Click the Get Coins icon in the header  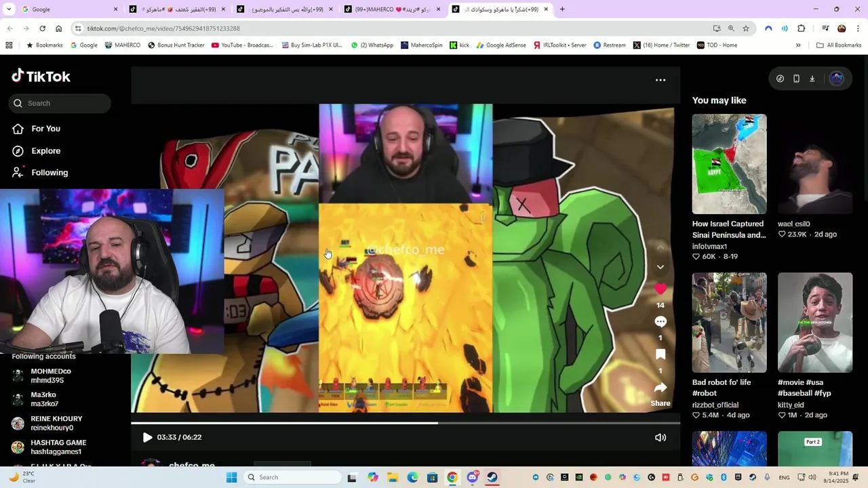[780, 79]
